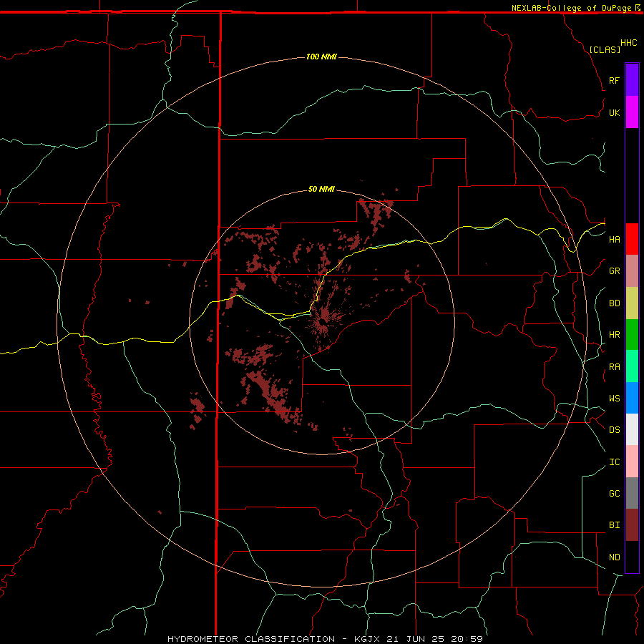The height and width of the screenshot is (644, 644).
Task: Click the Hydrometeor Classification KGJX title caption
Action: click(x=325, y=639)
